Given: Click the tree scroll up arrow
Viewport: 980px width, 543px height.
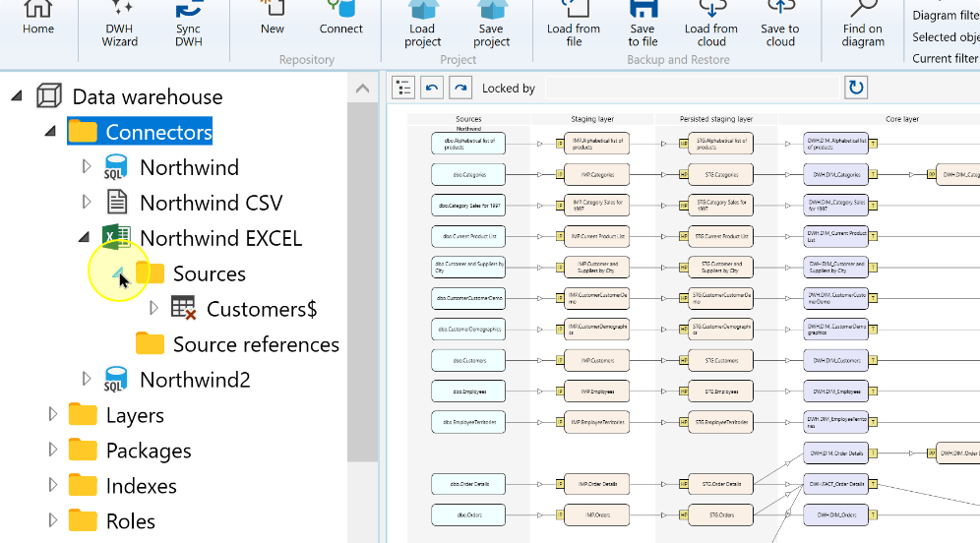Looking at the screenshot, I should click(362, 89).
